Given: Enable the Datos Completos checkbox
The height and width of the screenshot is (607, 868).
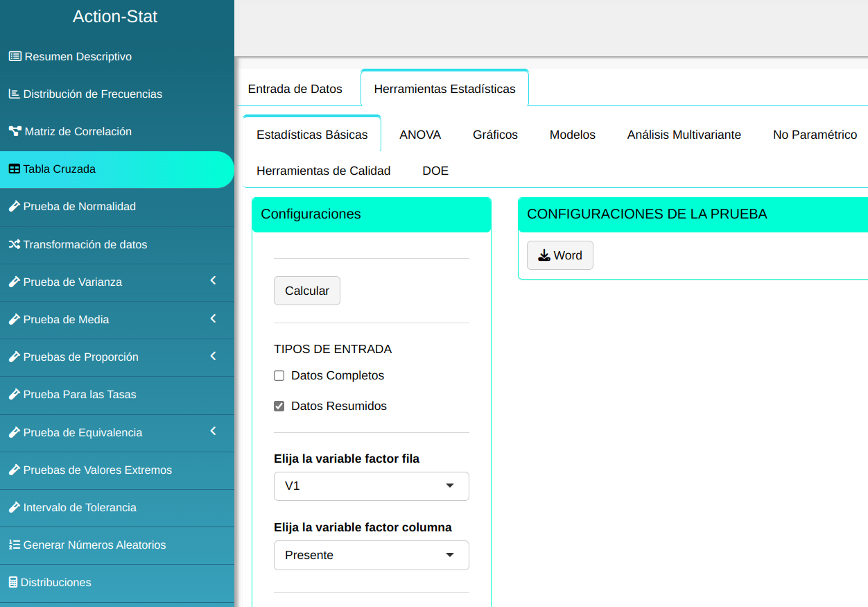Looking at the screenshot, I should pyautogui.click(x=279, y=376).
